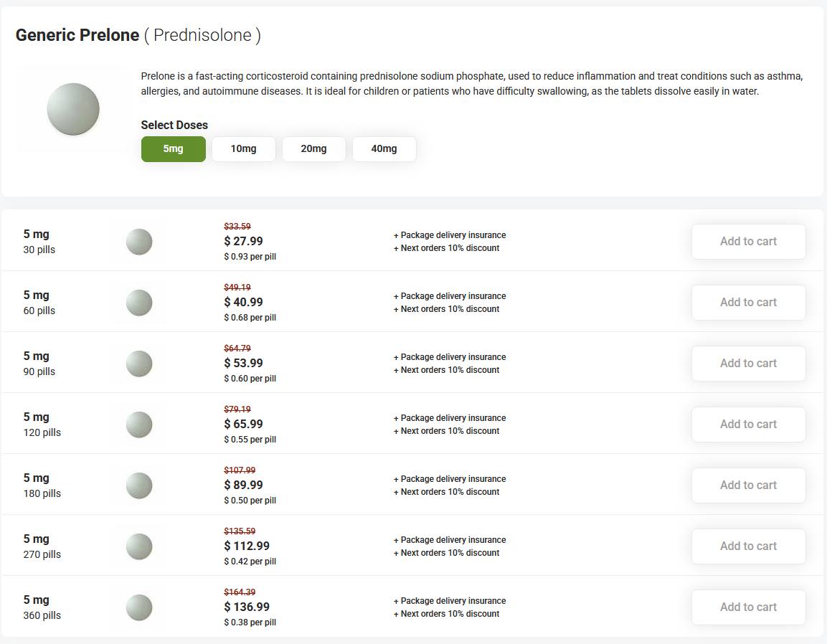Click the '$ 0.50 per pill' text
This screenshot has height=644, width=827.
pos(250,500)
